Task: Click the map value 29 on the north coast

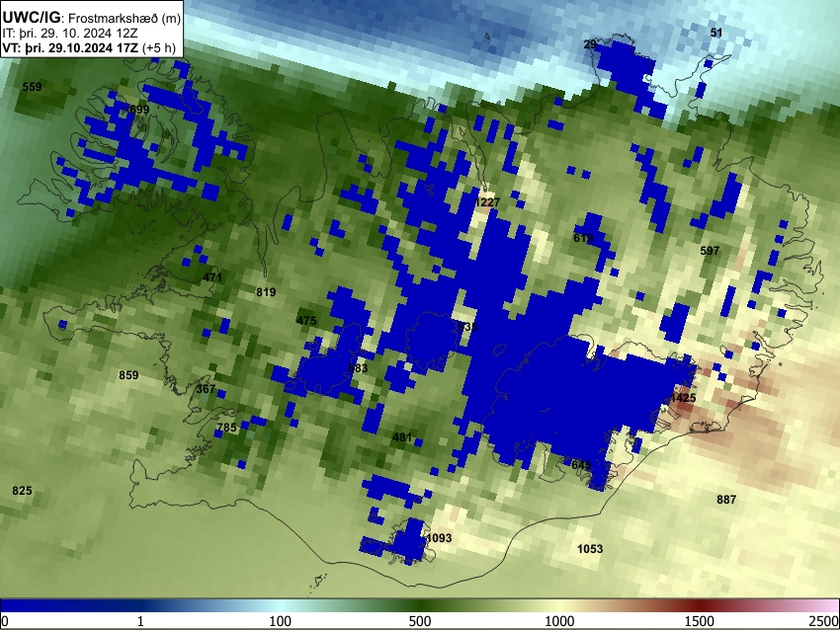Action: click(590, 44)
